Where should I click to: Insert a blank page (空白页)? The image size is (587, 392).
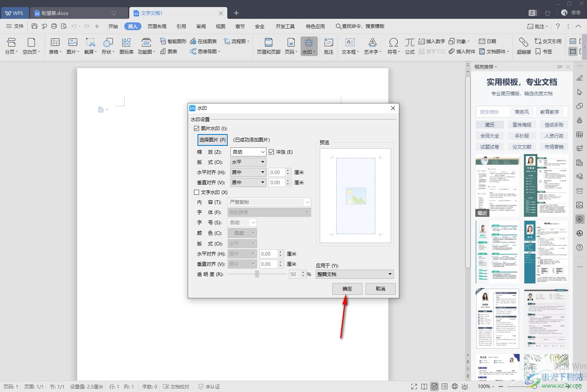[31, 46]
